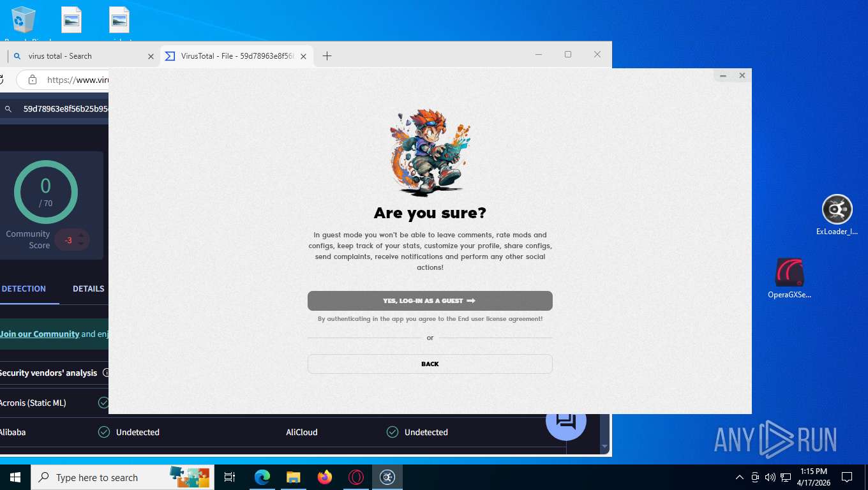Click the BACK button in ExLoader dialog
The image size is (868, 490).
(430, 364)
